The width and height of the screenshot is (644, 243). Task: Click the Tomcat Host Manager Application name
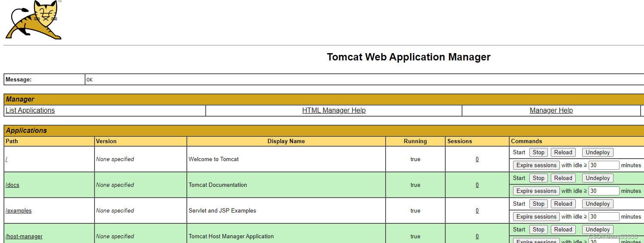click(231, 236)
